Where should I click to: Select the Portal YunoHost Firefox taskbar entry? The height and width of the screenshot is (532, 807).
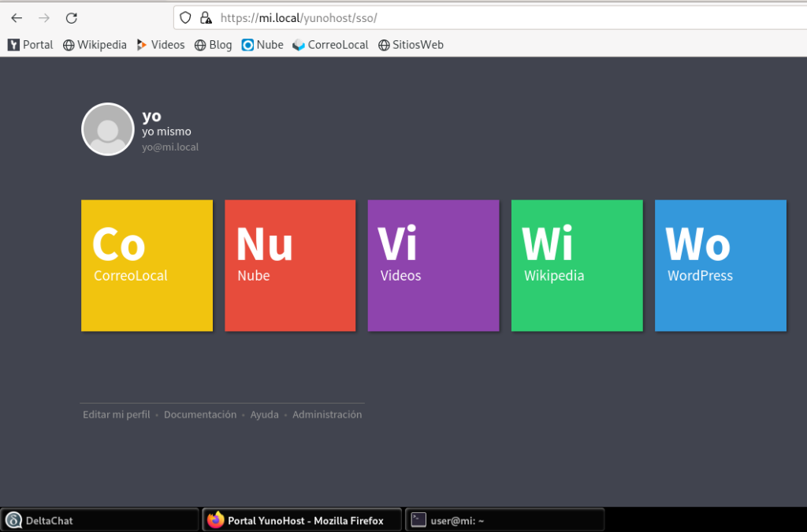[x=302, y=520]
